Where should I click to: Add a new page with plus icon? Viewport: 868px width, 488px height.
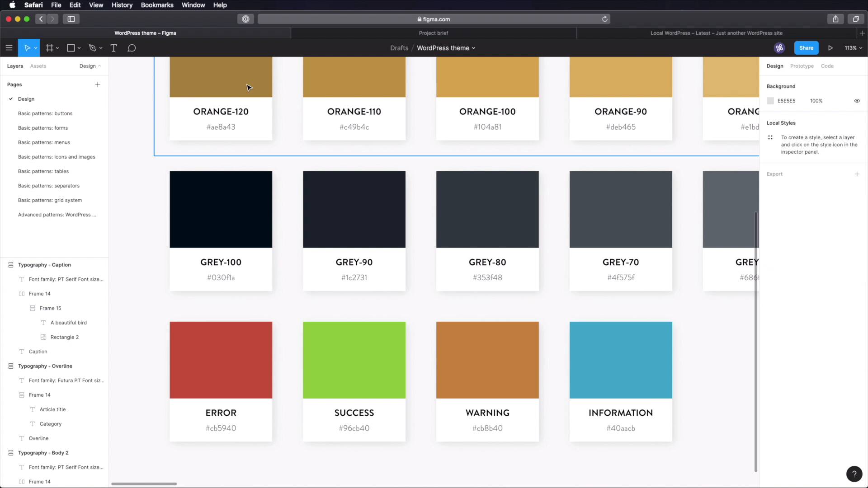98,84
